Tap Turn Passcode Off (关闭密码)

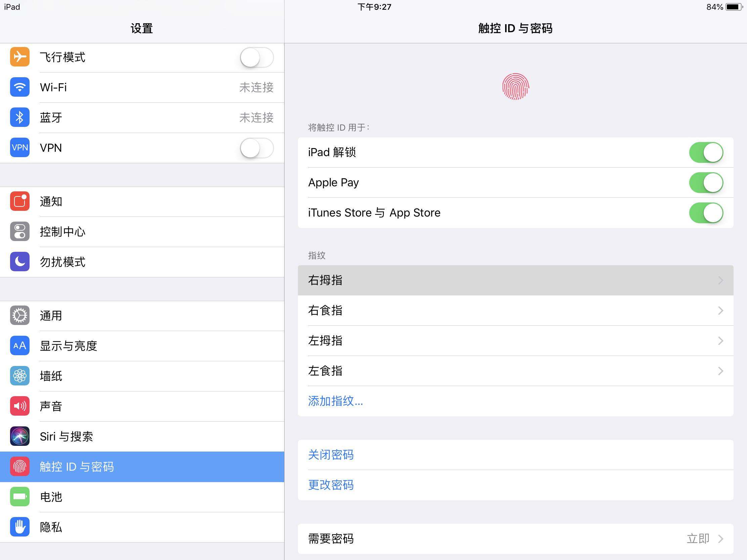[331, 455]
